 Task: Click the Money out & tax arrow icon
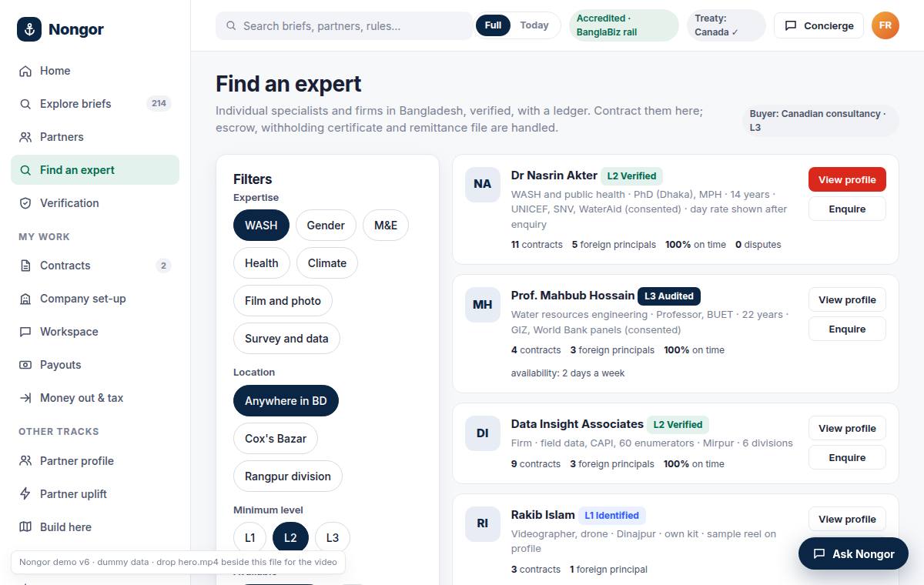click(25, 398)
